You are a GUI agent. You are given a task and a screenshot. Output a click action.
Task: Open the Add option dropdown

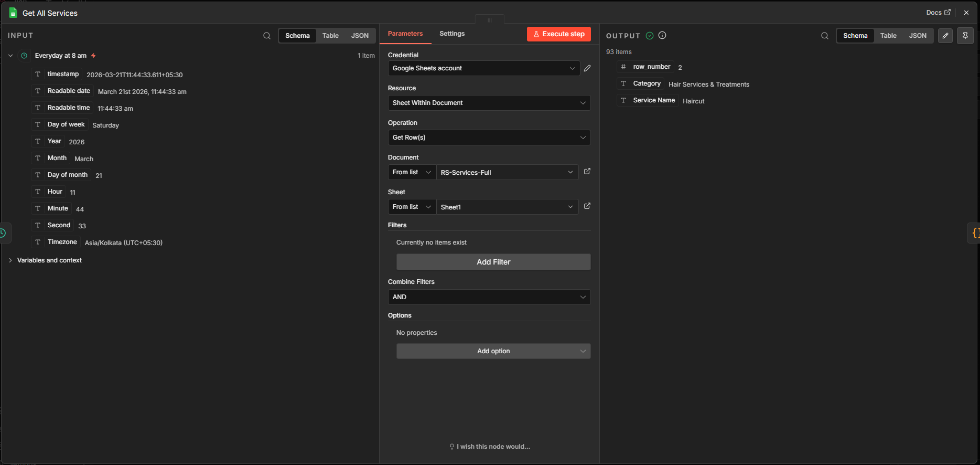(493, 351)
